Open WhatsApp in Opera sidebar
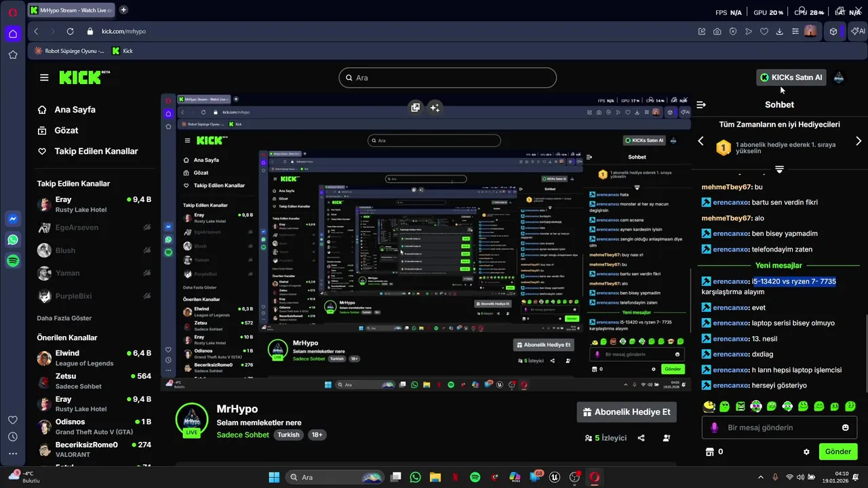This screenshot has width=868, height=488. coord(13,240)
